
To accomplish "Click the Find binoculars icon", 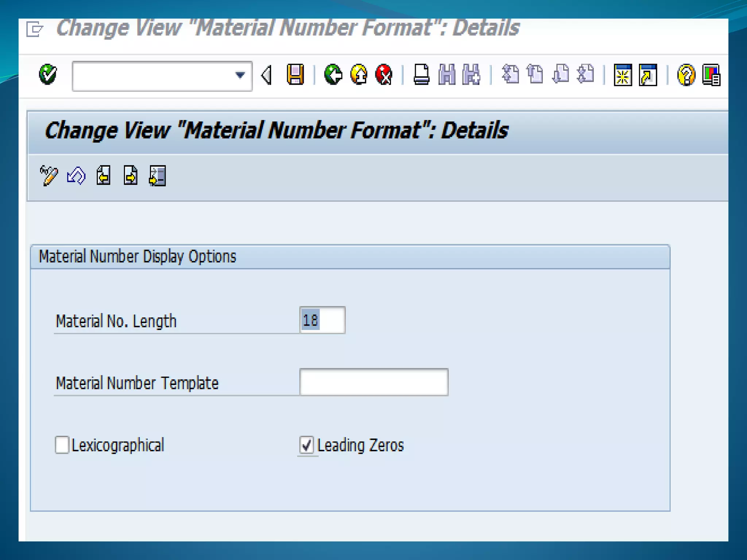I will click(447, 75).
